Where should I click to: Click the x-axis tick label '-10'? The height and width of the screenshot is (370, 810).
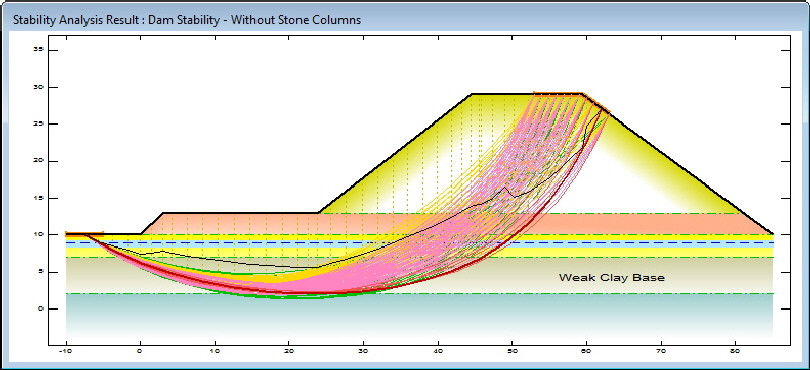pyautogui.click(x=66, y=351)
